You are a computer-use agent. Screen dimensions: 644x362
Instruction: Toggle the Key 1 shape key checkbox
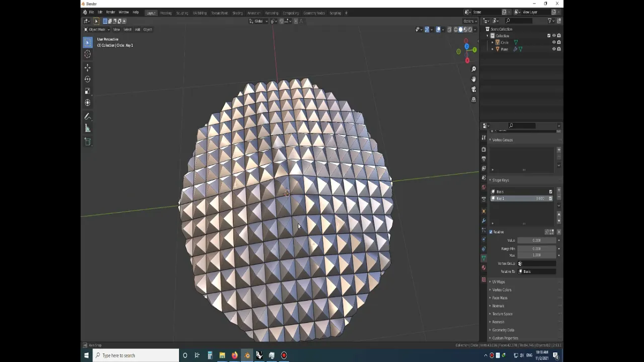pos(550,199)
